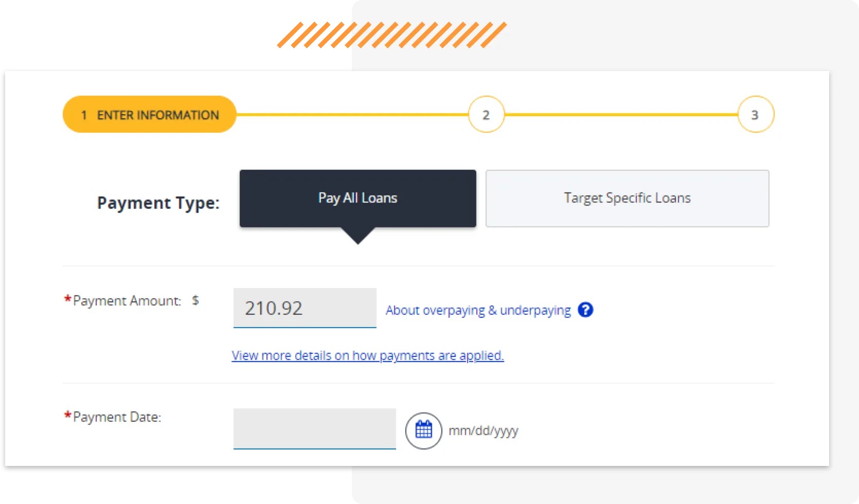Viewport: 859px width, 504px height.
Task: Click the pointer arrow below Pay All Loans
Action: pyautogui.click(x=357, y=236)
